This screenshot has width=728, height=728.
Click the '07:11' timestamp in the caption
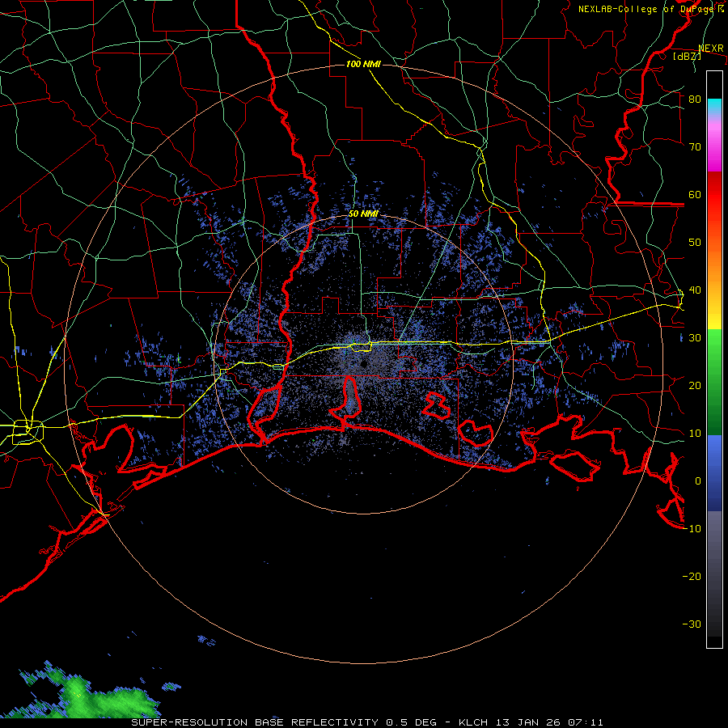pos(587,722)
